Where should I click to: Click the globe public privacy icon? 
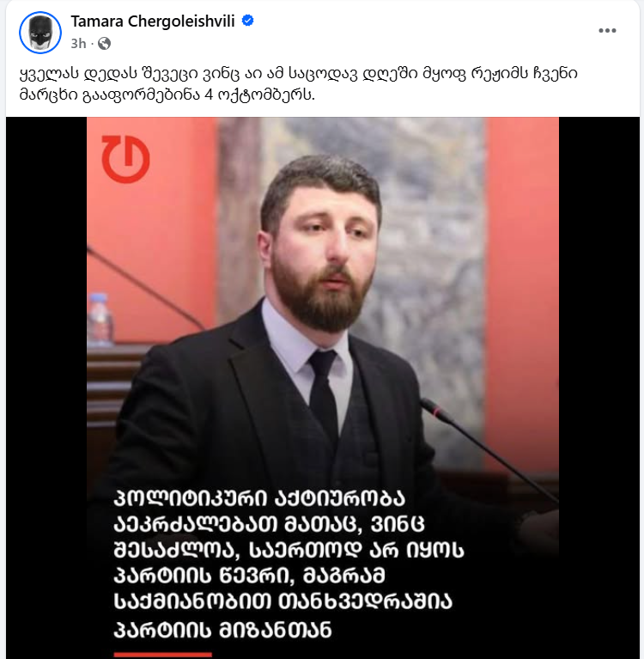104,43
